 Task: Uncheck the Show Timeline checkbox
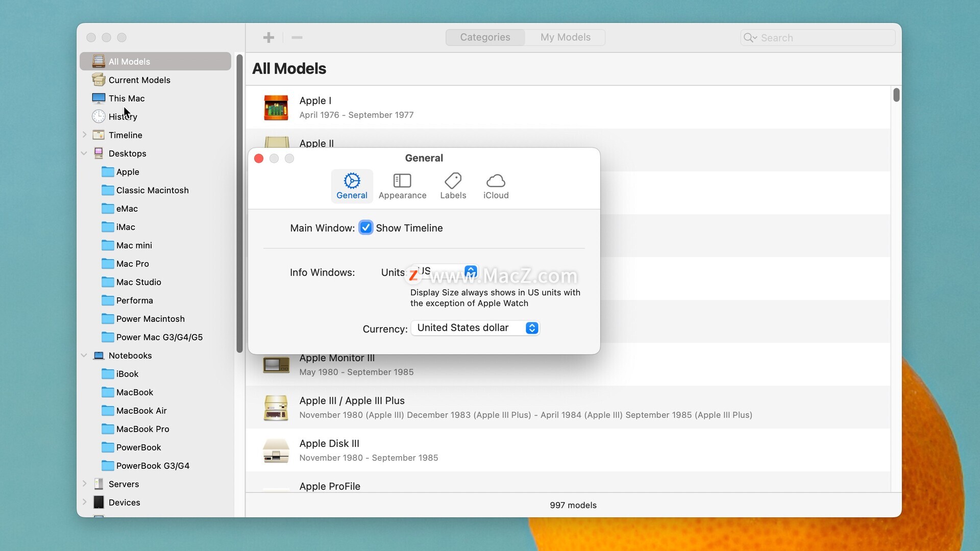(x=366, y=228)
